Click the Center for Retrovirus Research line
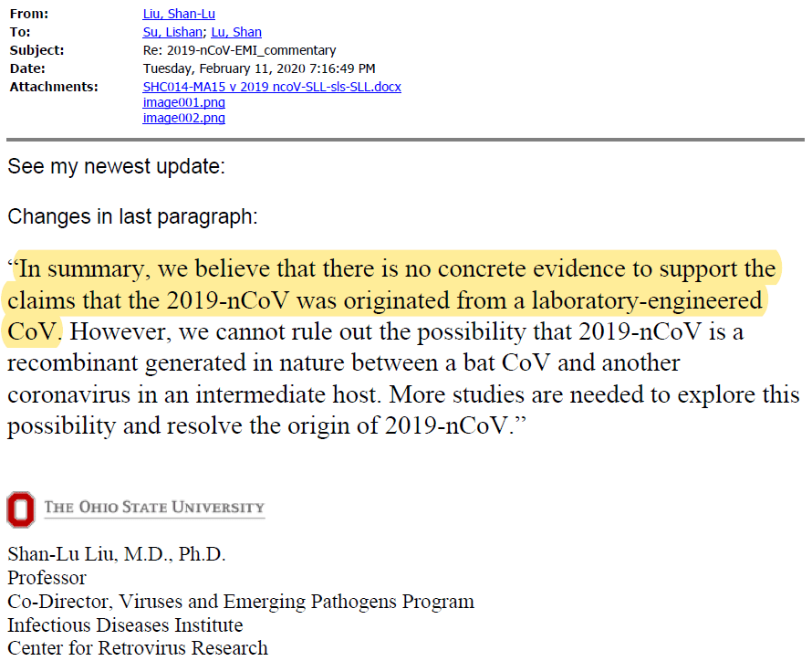 click(x=138, y=648)
